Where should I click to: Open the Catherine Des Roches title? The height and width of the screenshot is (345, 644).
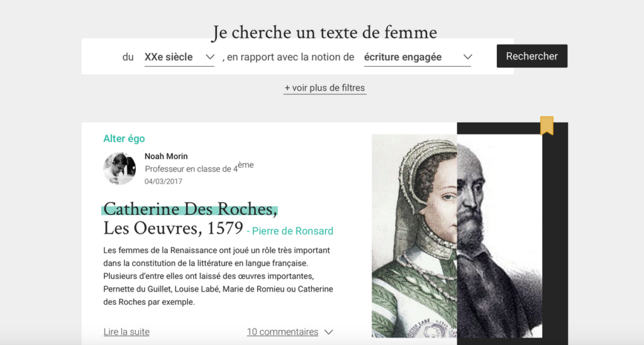190,209
